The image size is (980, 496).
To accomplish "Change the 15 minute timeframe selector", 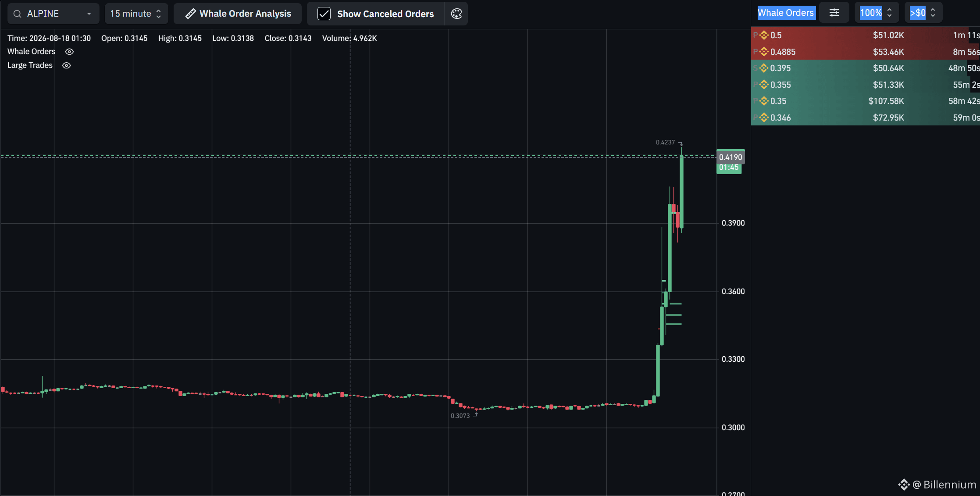I will pyautogui.click(x=136, y=14).
